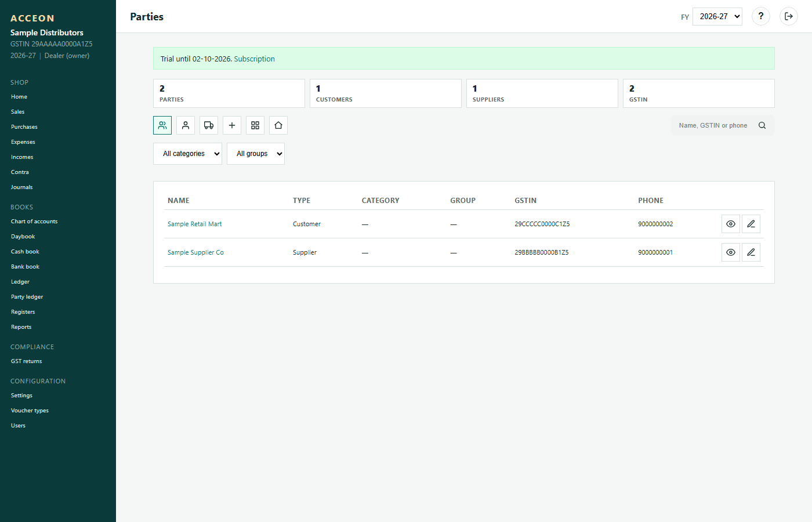Open Purchases in the sidebar
This screenshot has width=812, height=522.
(24, 127)
